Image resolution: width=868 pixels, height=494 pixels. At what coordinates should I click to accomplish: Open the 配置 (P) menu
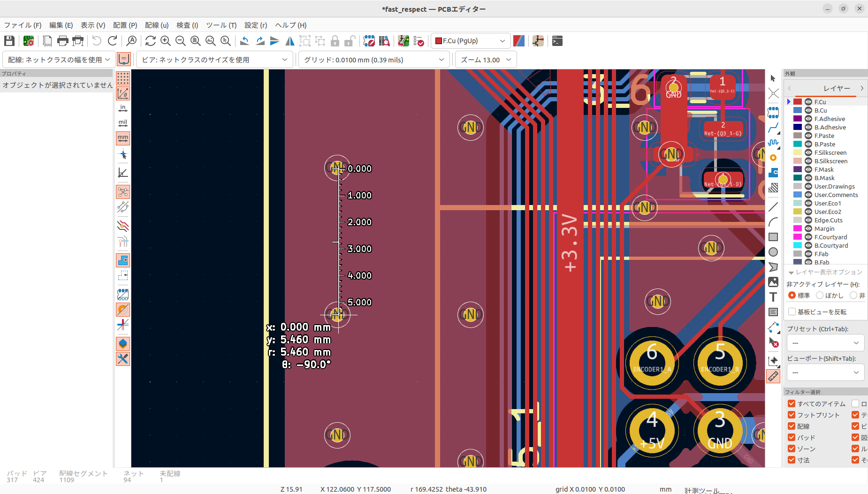point(125,25)
